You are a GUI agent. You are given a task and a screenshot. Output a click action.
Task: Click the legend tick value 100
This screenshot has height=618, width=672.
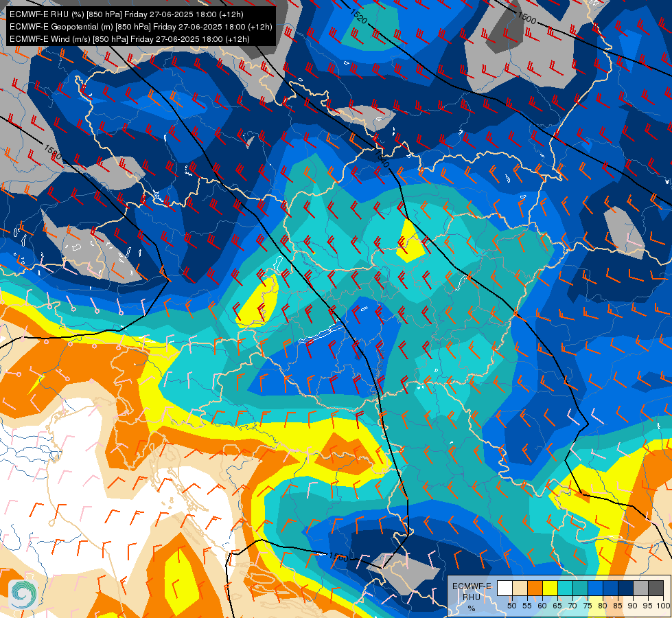pos(664,606)
